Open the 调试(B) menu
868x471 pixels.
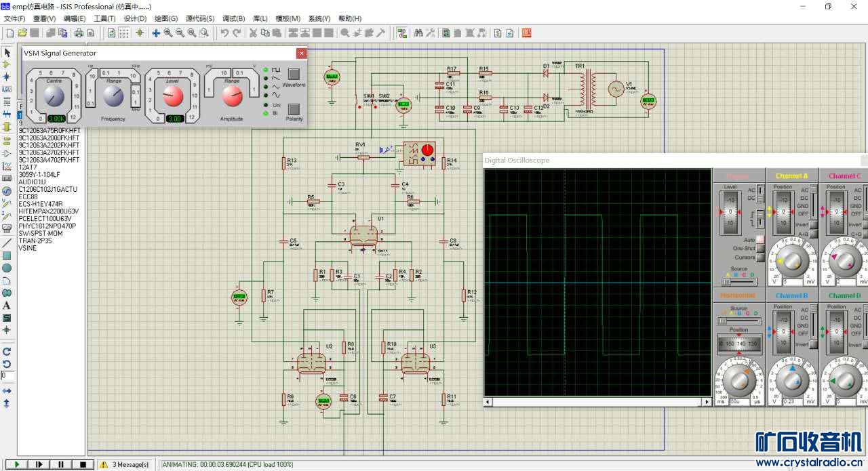click(x=233, y=19)
